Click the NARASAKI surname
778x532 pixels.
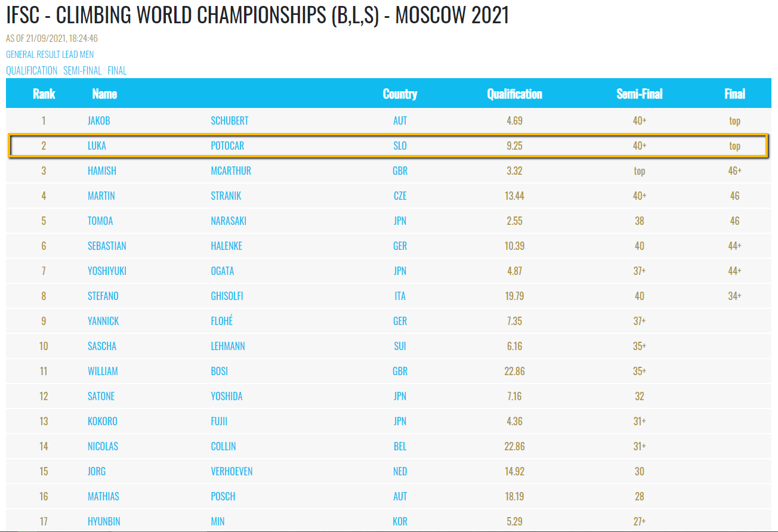click(x=229, y=221)
